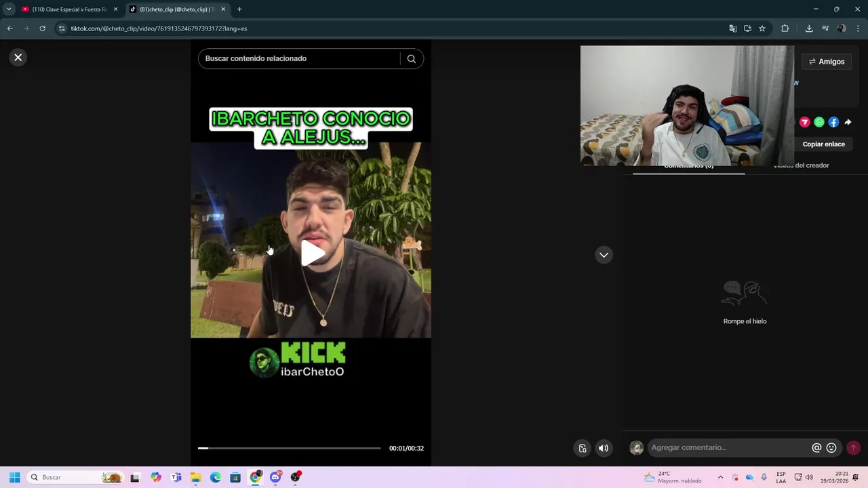Open Task View on the taskbar
The height and width of the screenshot is (488, 868).
point(135,477)
